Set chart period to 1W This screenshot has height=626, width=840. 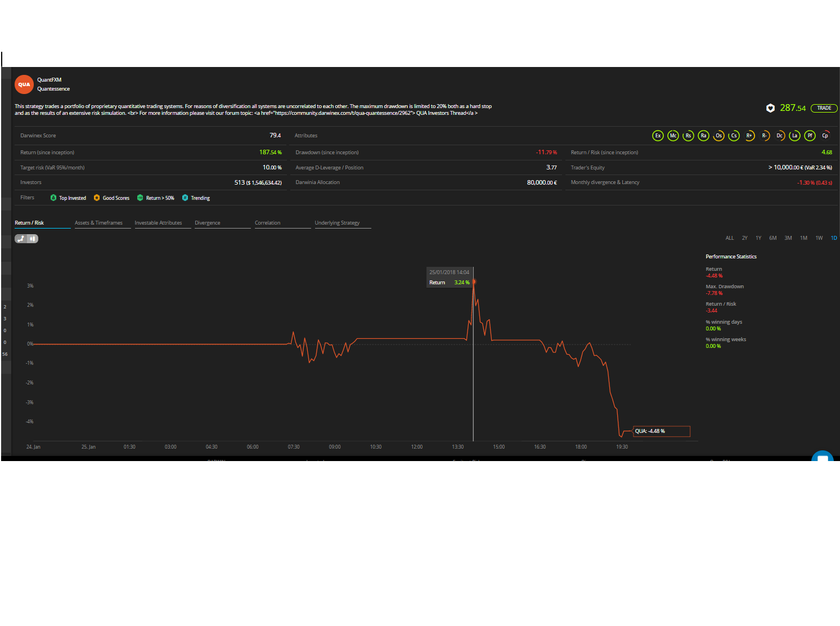pos(819,238)
